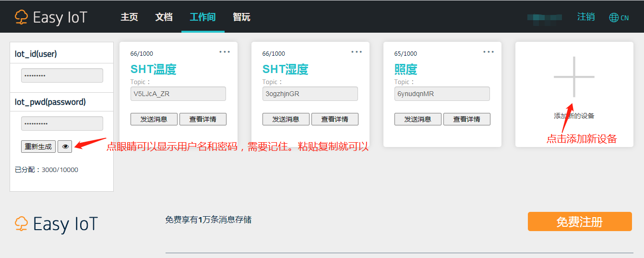Select the topic field V5LJcA_ZR
This screenshot has height=258, width=644.
(178, 94)
